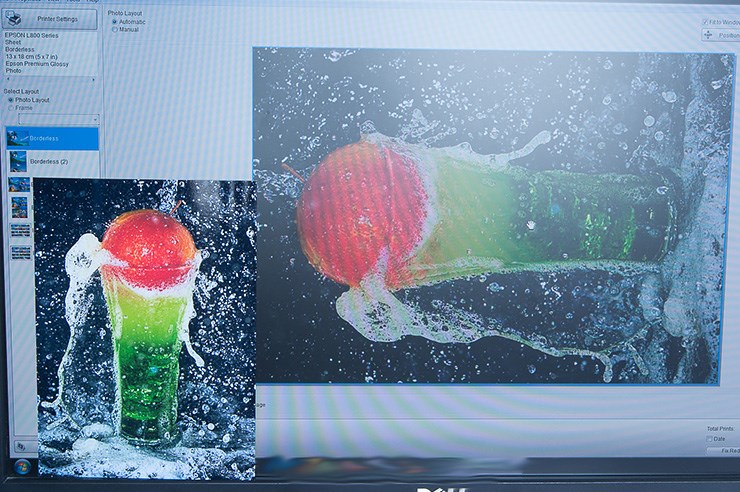Click the Fix Red button
The image size is (740, 492).
pyautogui.click(x=723, y=450)
